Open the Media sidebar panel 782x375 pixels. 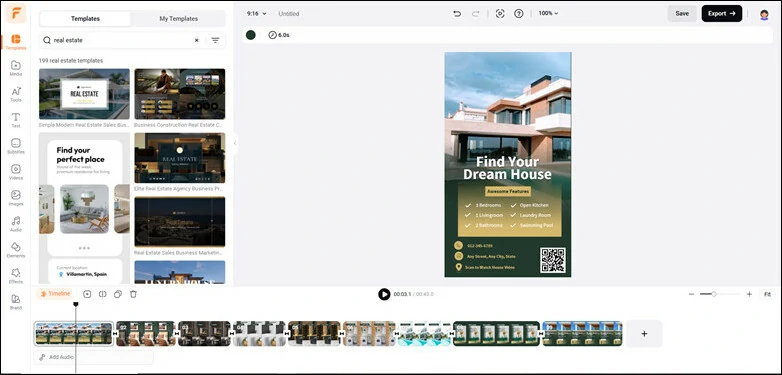tap(16, 68)
